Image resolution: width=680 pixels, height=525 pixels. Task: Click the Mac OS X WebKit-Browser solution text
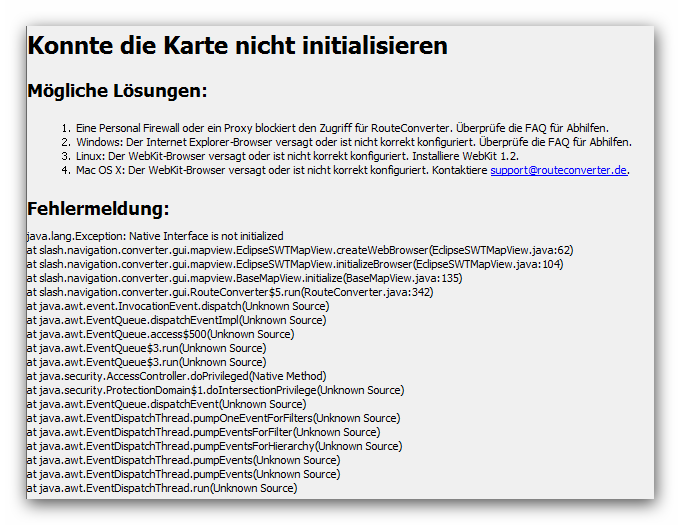click(281, 170)
